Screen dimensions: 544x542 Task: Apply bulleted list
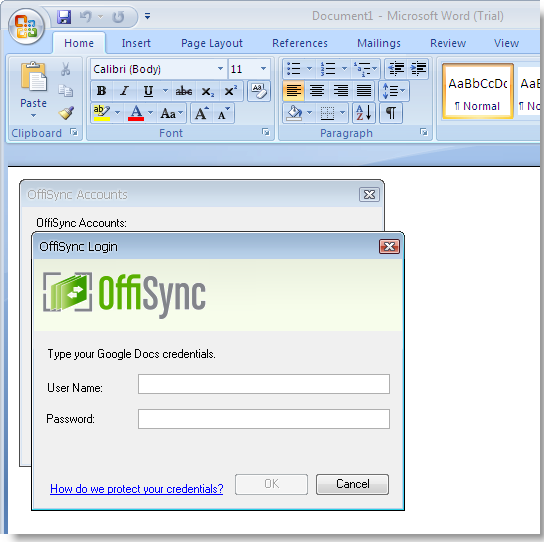(x=294, y=69)
